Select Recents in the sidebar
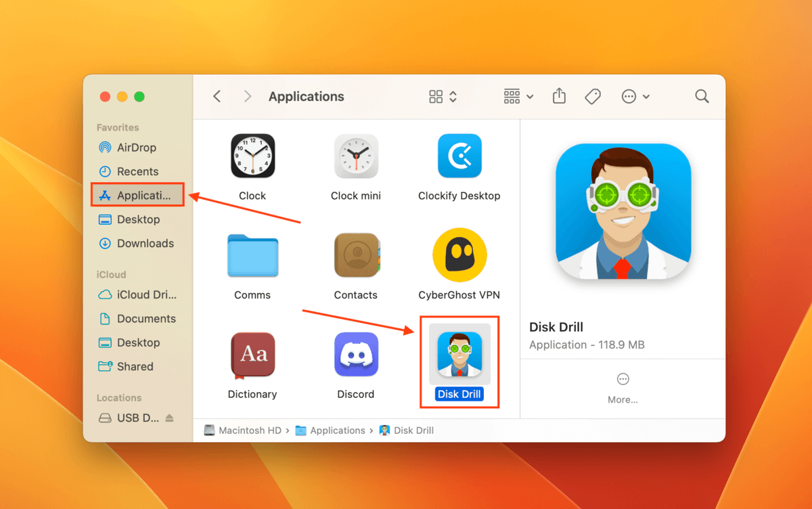Image resolution: width=812 pixels, height=509 pixels. coord(138,171)
